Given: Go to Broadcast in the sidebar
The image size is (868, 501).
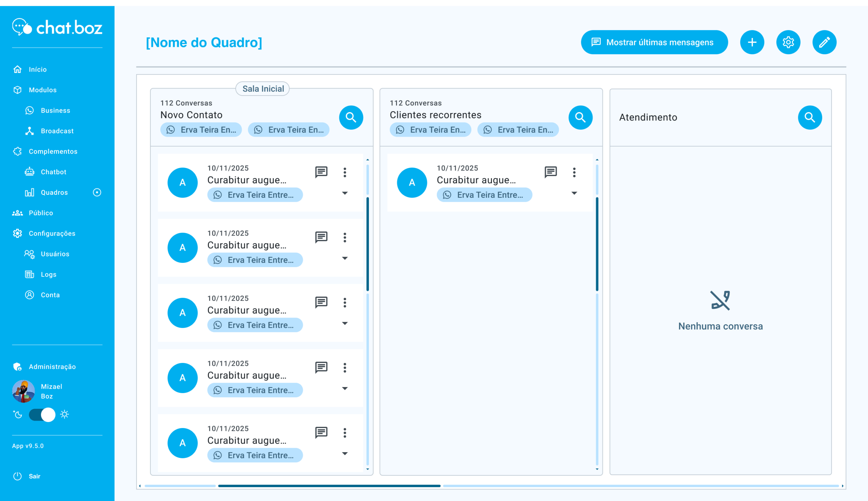Looking at the screenshot, I should 57,131.
